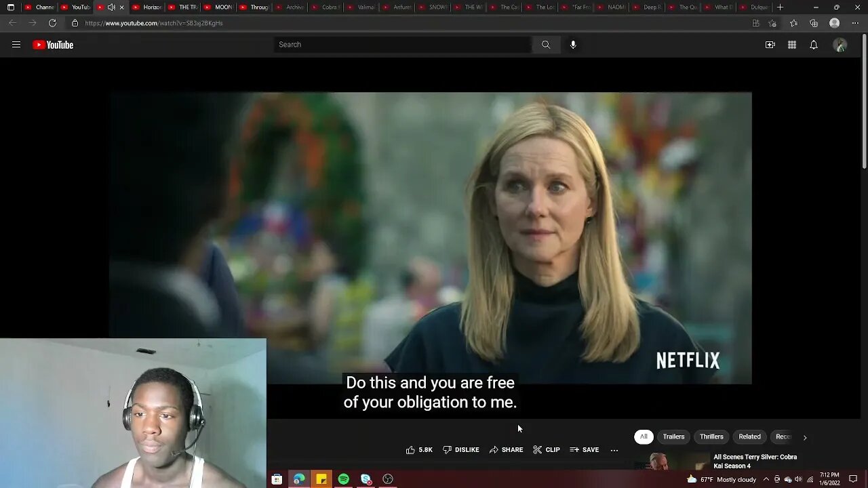Viewport: 868px width, 488px height.
Task: Switch to the Valimai tab
Action: pos(361,7)
